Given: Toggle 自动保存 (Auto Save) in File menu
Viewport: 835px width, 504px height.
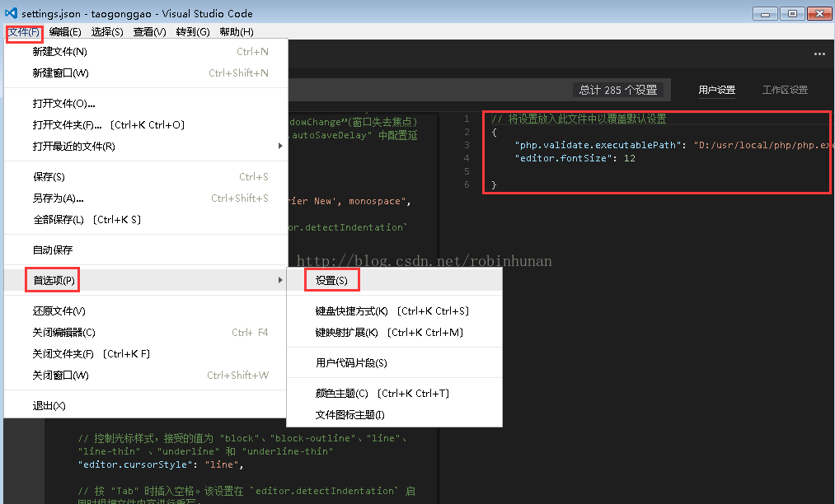Looking at the screenshot, I should [53, 250].
